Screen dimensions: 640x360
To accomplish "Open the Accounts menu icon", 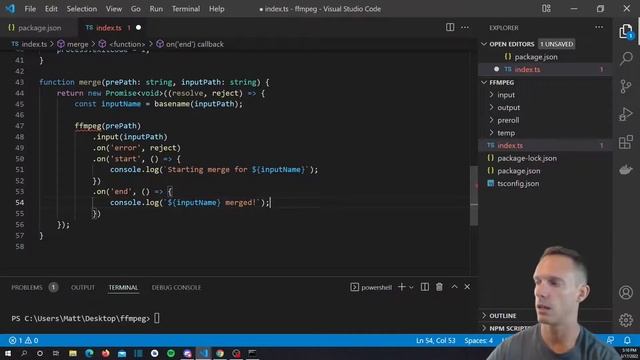I will pos(626,292).
